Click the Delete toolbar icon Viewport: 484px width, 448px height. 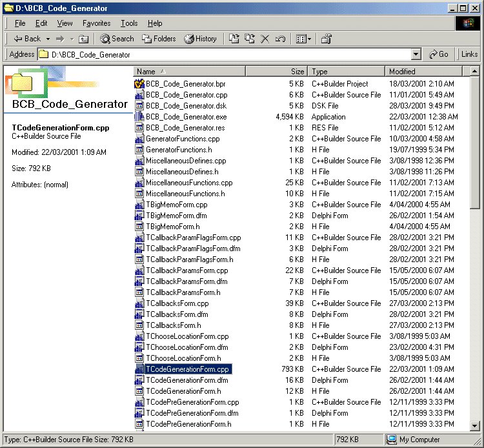click(265, 39)
